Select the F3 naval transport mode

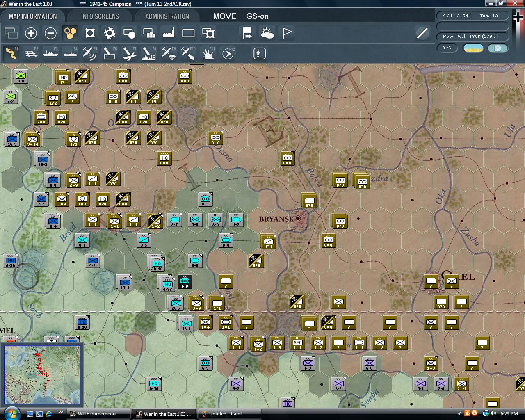[x=50, y=53]
